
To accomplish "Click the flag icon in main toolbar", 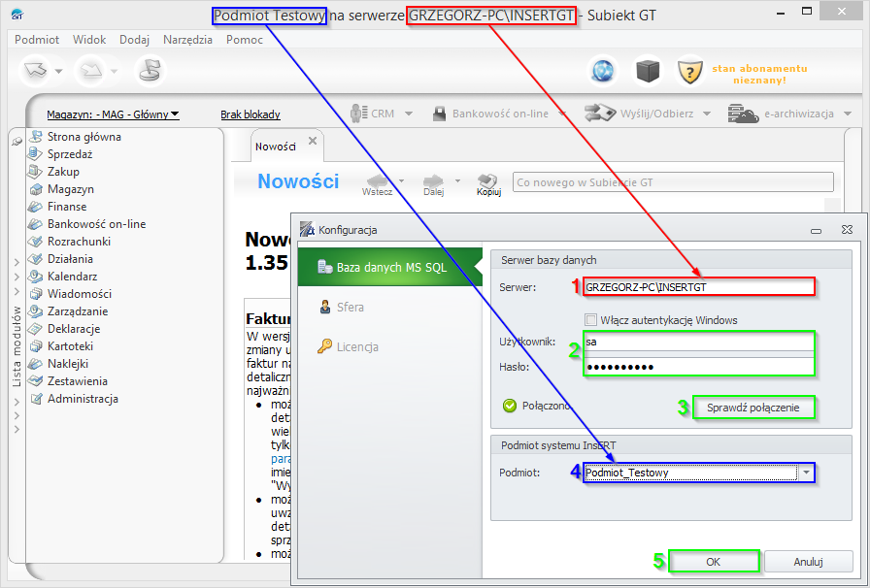I will (150, 71).
